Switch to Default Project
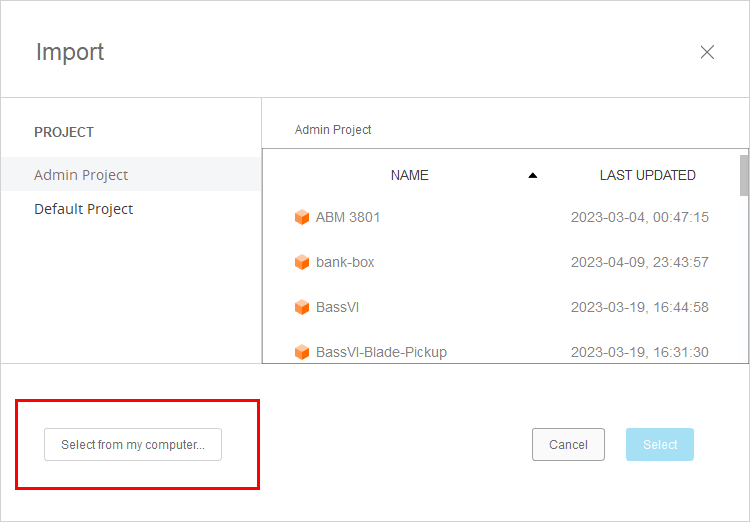750x522 pixels. (x=84, y=209)
